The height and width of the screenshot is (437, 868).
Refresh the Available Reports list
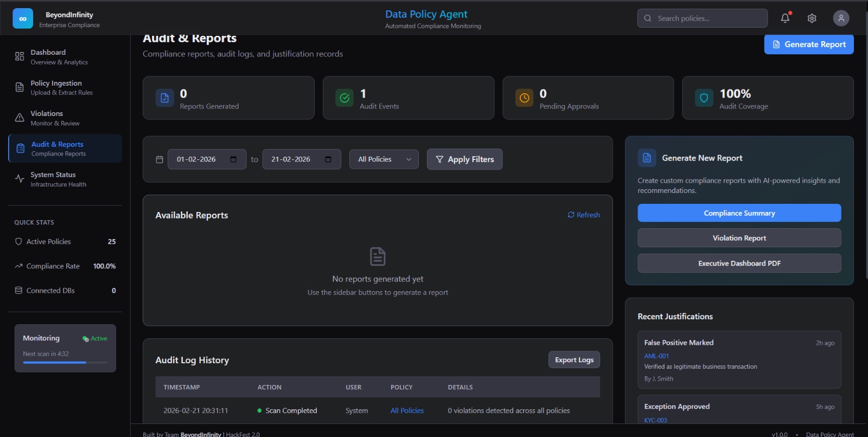[584, 215]
